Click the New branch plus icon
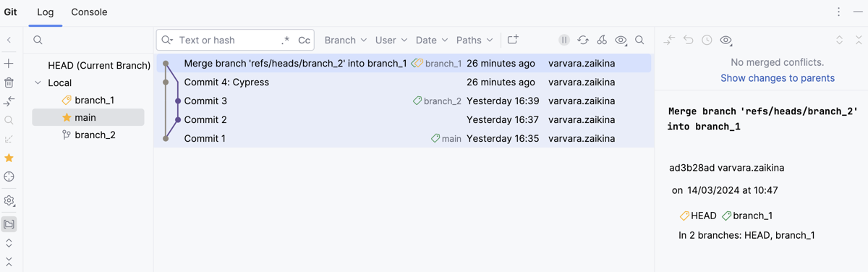 9,64
